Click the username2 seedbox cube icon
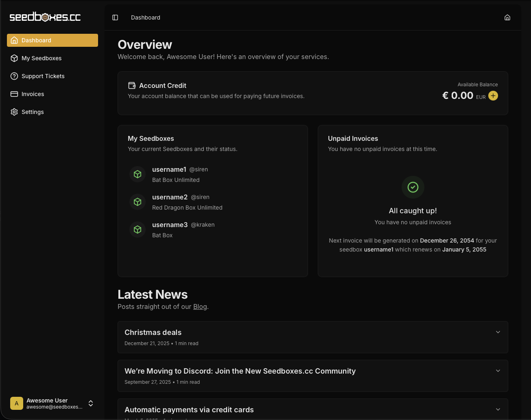The width and height of the screenshot is (531, 420). point(138,202)
